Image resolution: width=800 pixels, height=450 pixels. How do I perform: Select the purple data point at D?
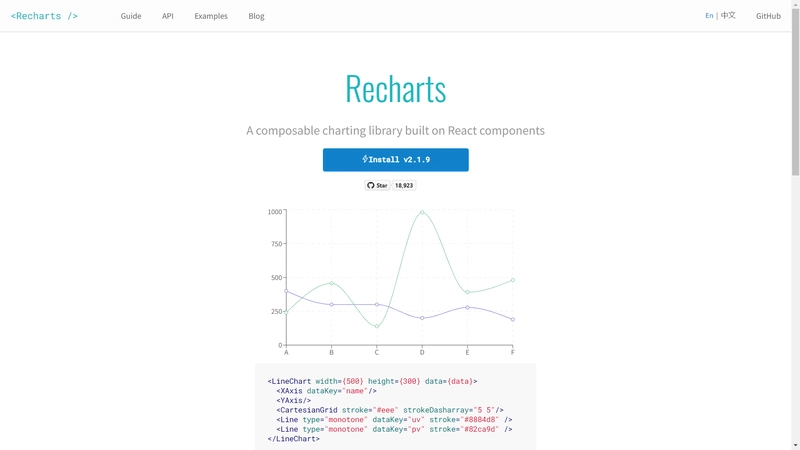pos(422,318)
